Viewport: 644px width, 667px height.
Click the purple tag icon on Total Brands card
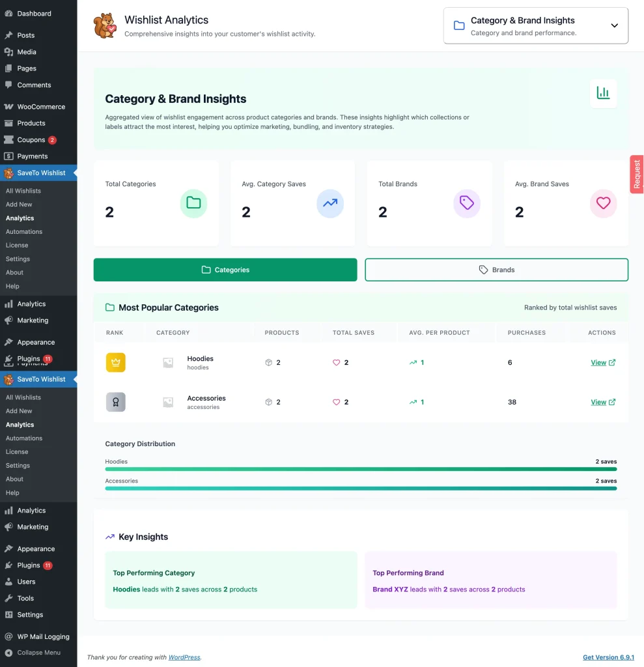coord(466,204)
